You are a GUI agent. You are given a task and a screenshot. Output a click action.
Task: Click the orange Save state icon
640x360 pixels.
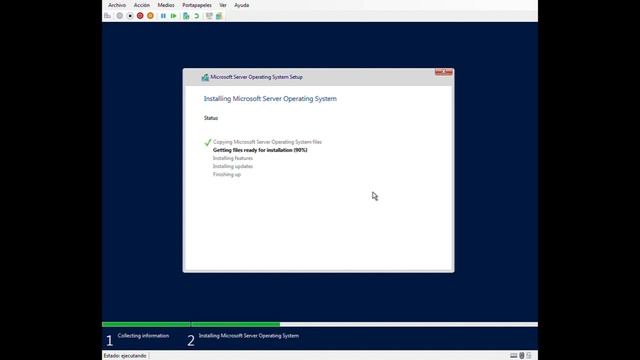[150, 16]
